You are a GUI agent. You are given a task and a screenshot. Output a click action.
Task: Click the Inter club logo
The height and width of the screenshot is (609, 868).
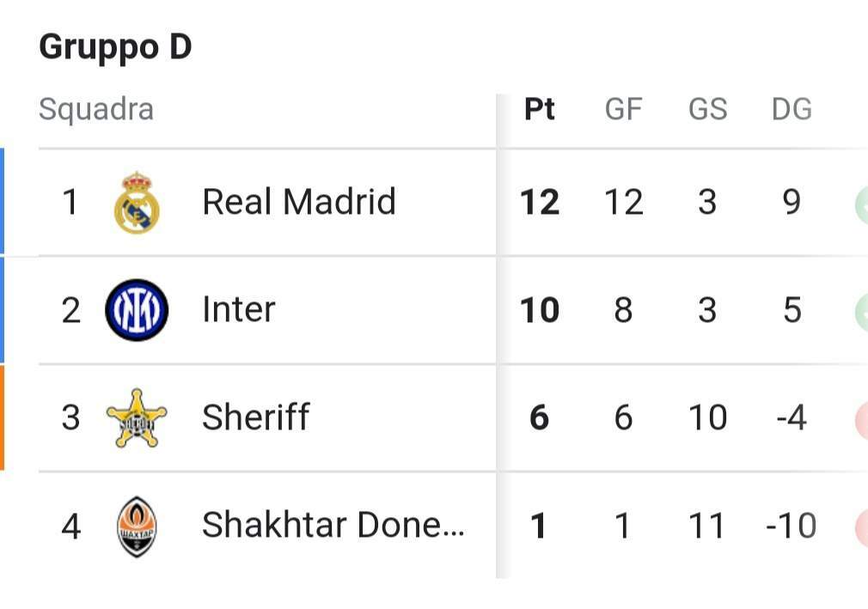pyautogui.click(x=137, y=310)
